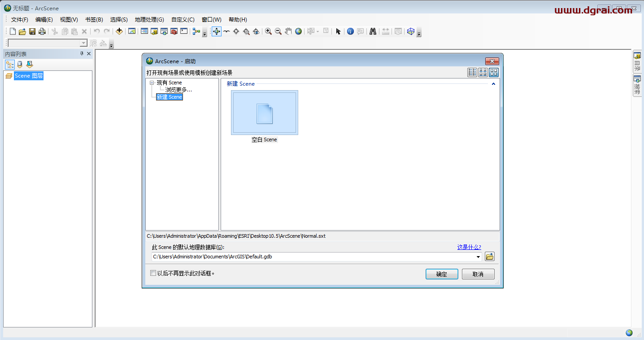644x340 pixels.
Task: Activate the Pan tool
Action: [x=288, y=31]
